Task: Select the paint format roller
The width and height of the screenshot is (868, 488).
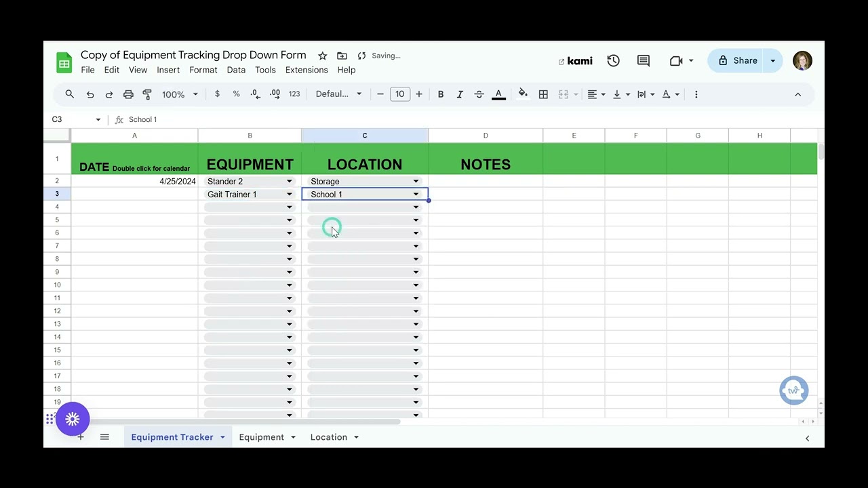Action: pyautogui.click(x=147, y=94)
